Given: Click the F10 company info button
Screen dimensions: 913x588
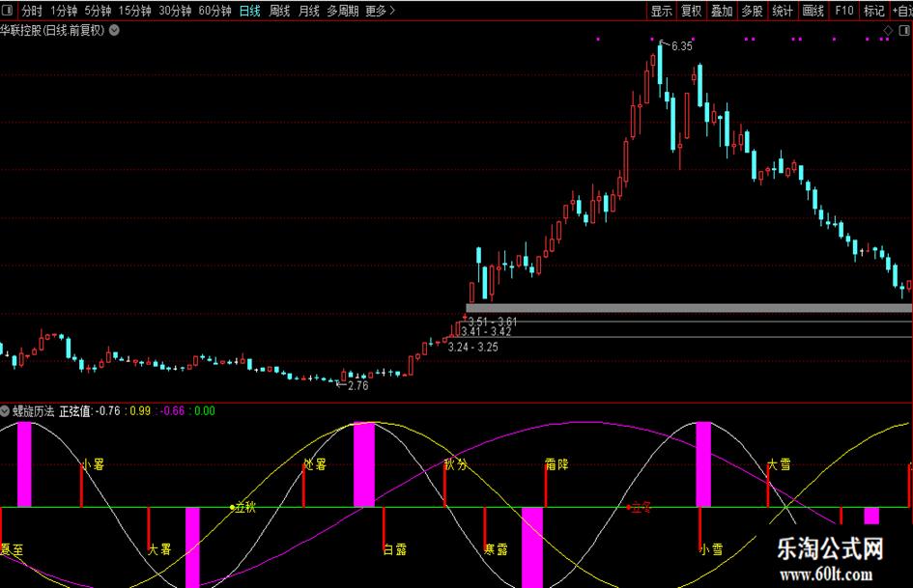Looking at the screenshot, I should (x=843, y=11).
